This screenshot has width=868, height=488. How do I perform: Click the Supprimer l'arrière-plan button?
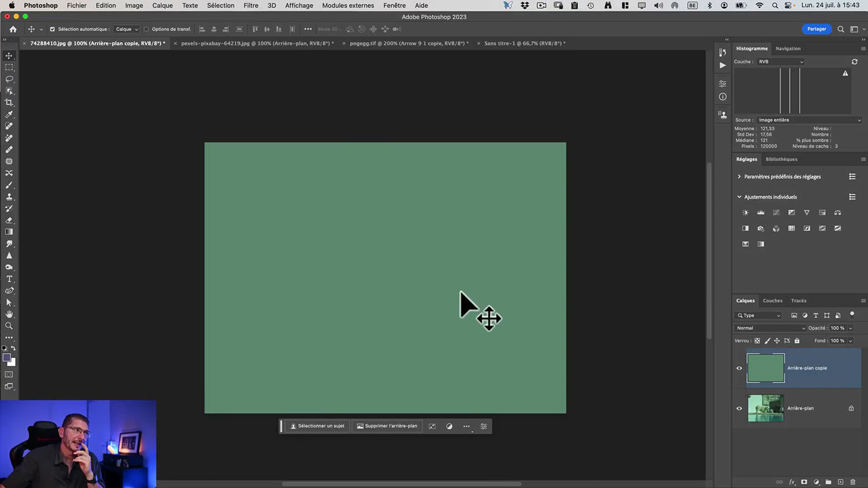[387, 426]
